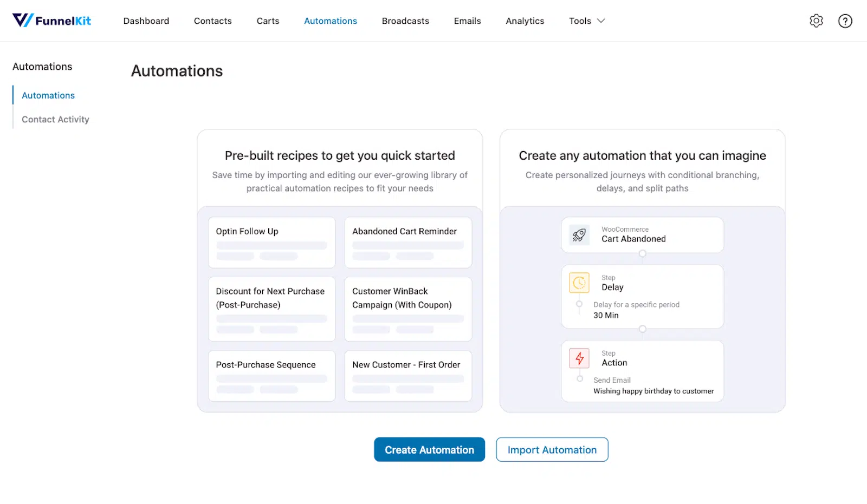
Task: Select the Post-Purchase Sequence recipe card
Action: [272, 376]
